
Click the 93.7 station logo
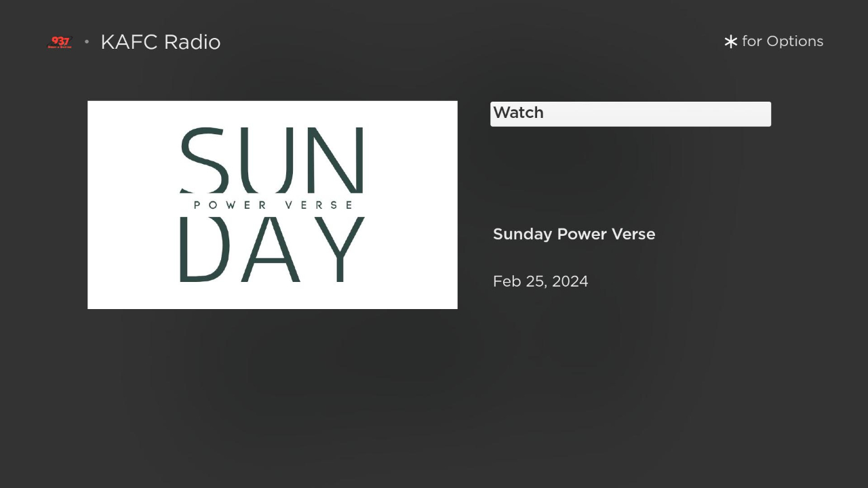click(60, 42)
